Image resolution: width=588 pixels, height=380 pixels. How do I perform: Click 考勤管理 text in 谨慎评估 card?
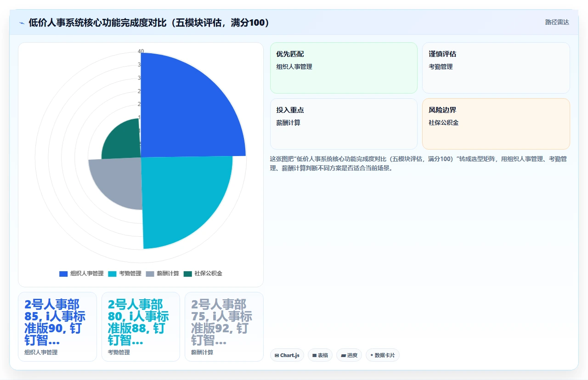point(441,67)
